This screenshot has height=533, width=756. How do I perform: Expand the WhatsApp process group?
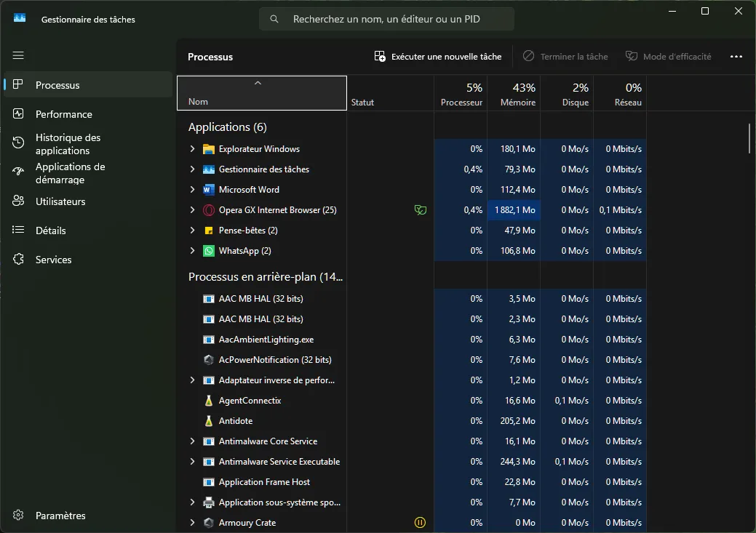pos(192,251)
